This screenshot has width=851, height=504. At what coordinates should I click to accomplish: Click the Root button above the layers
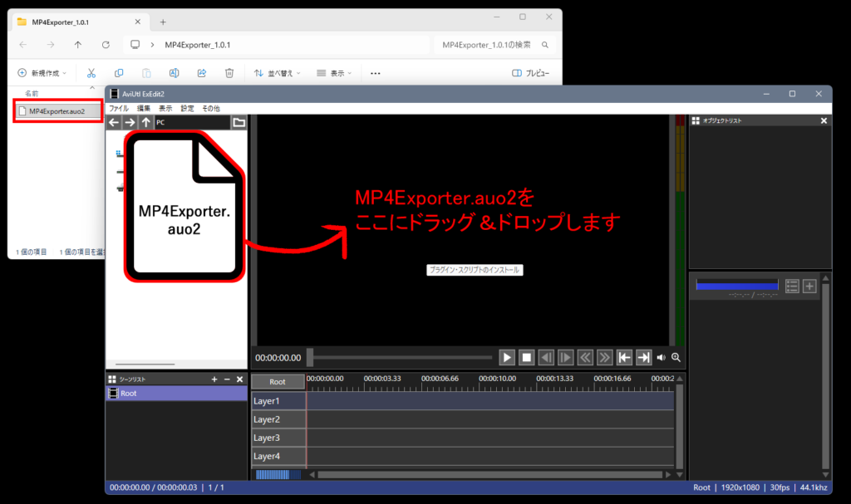point(278,382)
